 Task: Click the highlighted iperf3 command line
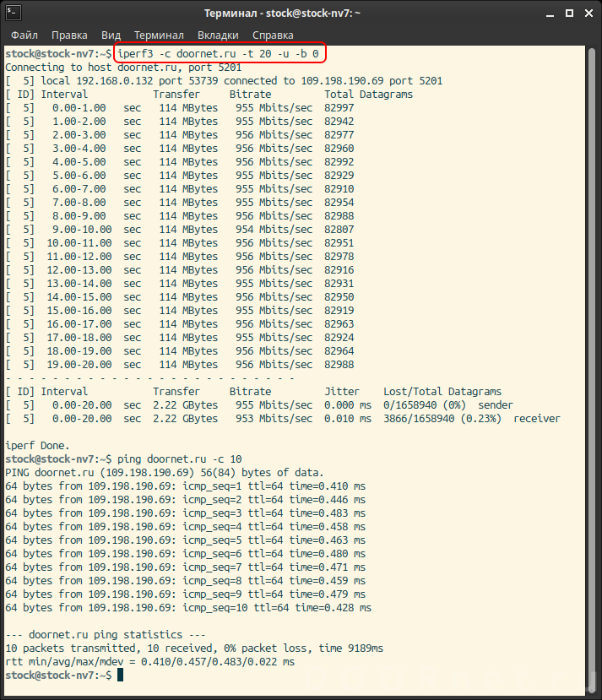click(x=218, y=54)
